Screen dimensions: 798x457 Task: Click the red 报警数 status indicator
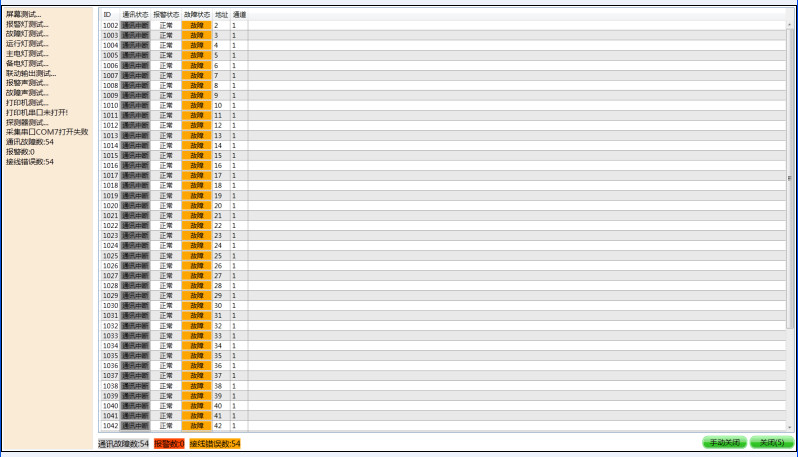(x=168, y=443)
